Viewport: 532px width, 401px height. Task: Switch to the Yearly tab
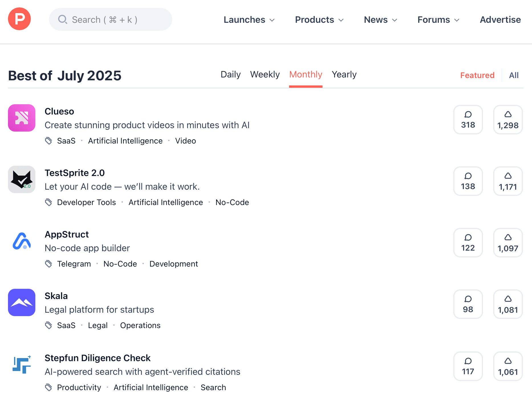(x=344, y=74)
